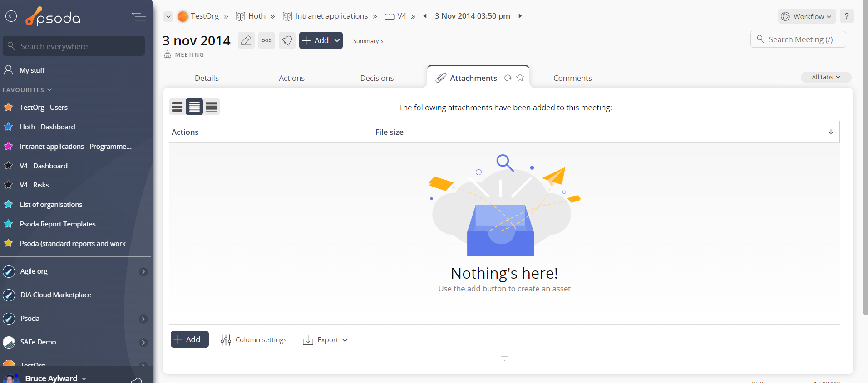868x383 pixels.
Task: Select the comfortable row density view
Action: click(x=177, y=107)
